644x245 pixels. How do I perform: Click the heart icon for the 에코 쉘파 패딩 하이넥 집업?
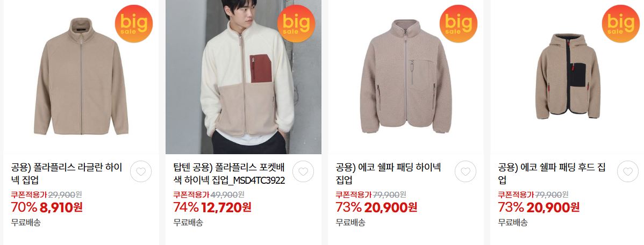coord(466,171)
